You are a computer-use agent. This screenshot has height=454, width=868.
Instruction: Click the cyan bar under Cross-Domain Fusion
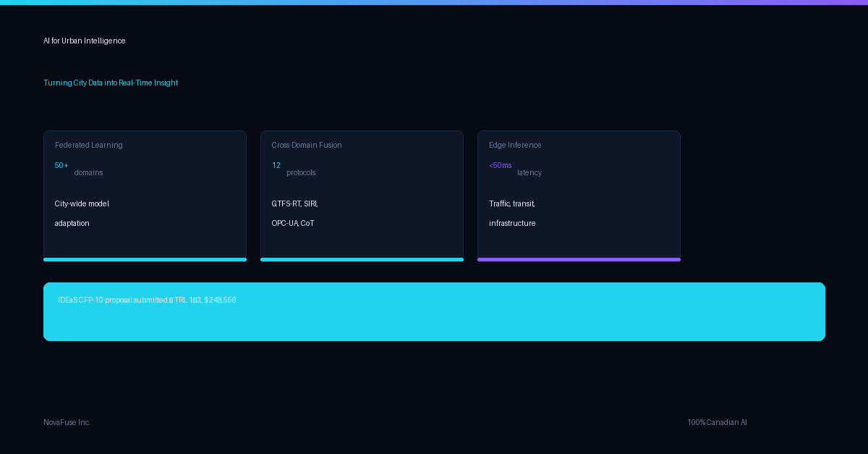click(x=362, y=259)
